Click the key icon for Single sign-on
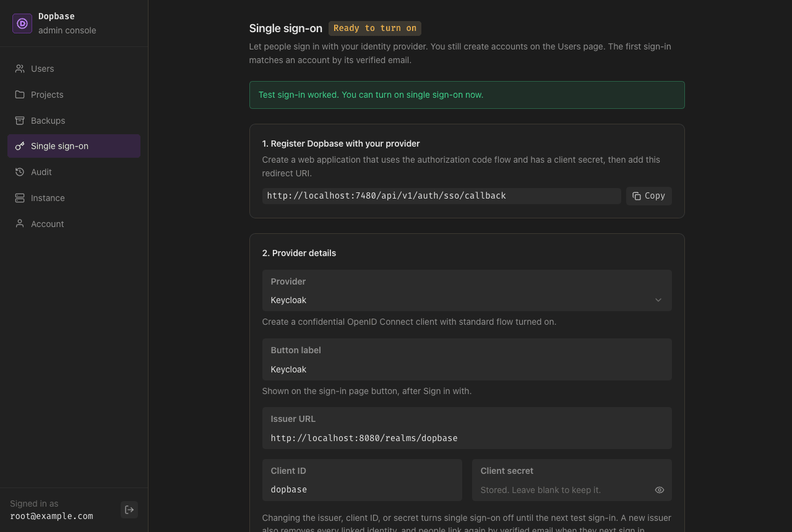Viewport: 792px width, 532px height. pos(20,146)
